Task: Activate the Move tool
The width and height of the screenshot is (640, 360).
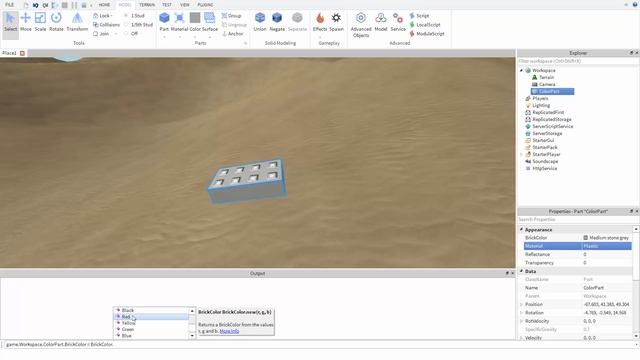Action: [x=26, y=22]
